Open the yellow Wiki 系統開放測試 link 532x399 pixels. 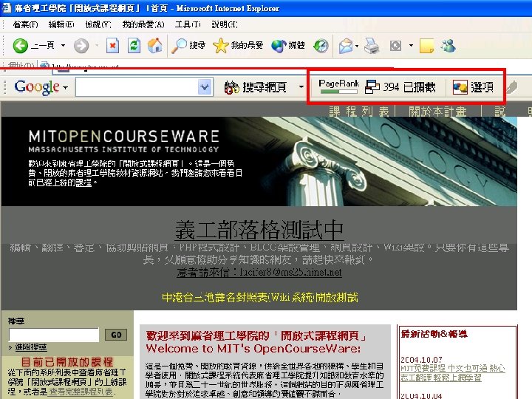pos(260,297)
